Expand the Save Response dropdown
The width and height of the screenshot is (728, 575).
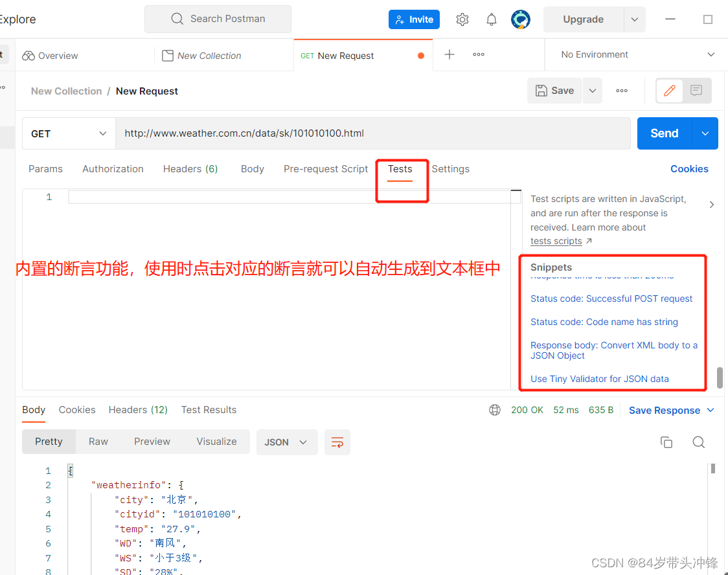point(711,410)
